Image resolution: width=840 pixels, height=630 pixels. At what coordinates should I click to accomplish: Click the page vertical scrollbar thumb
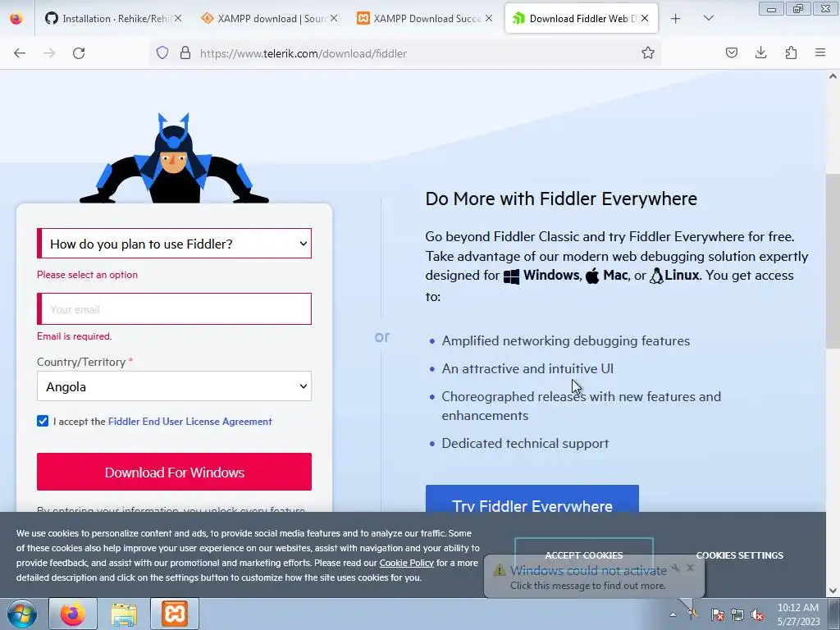click(x=833, y=261)
